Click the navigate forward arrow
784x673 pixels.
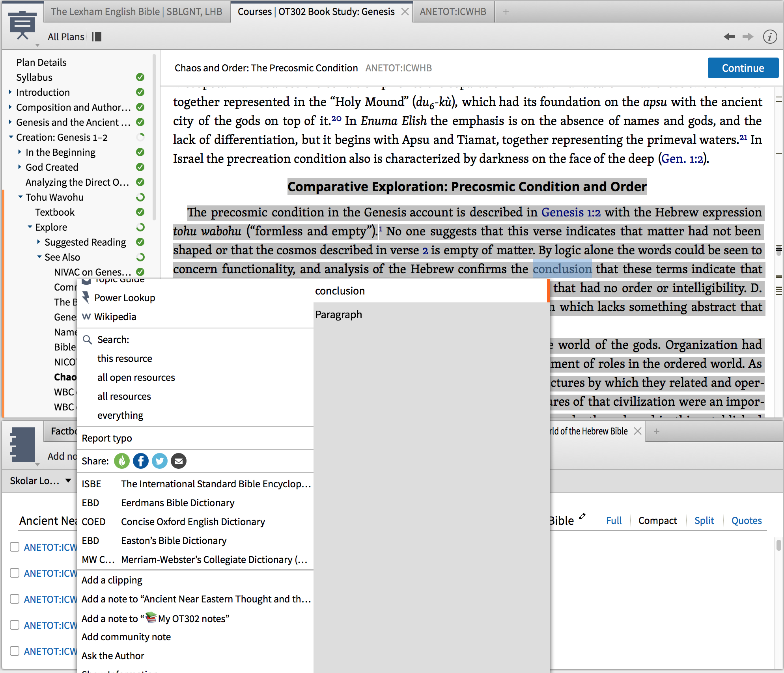748,37
